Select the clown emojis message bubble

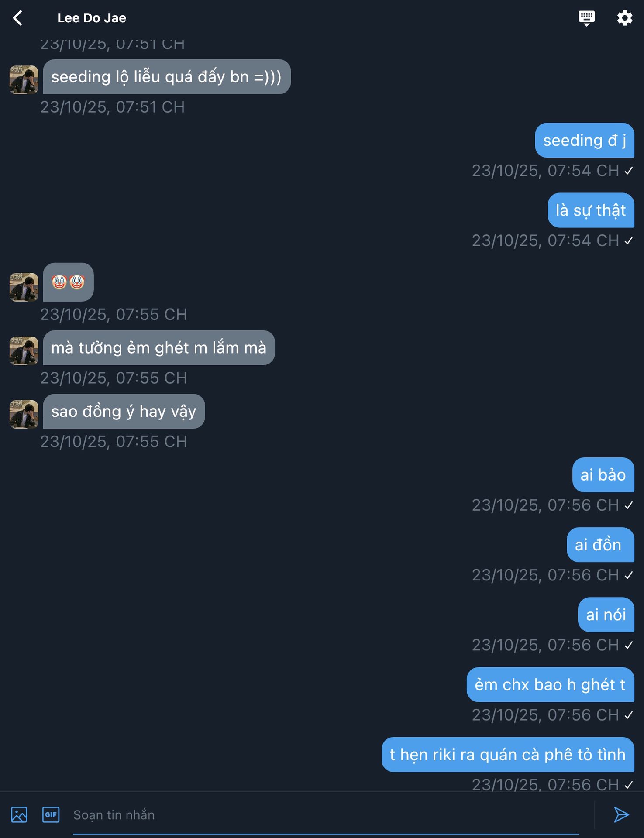click(68, 282)
